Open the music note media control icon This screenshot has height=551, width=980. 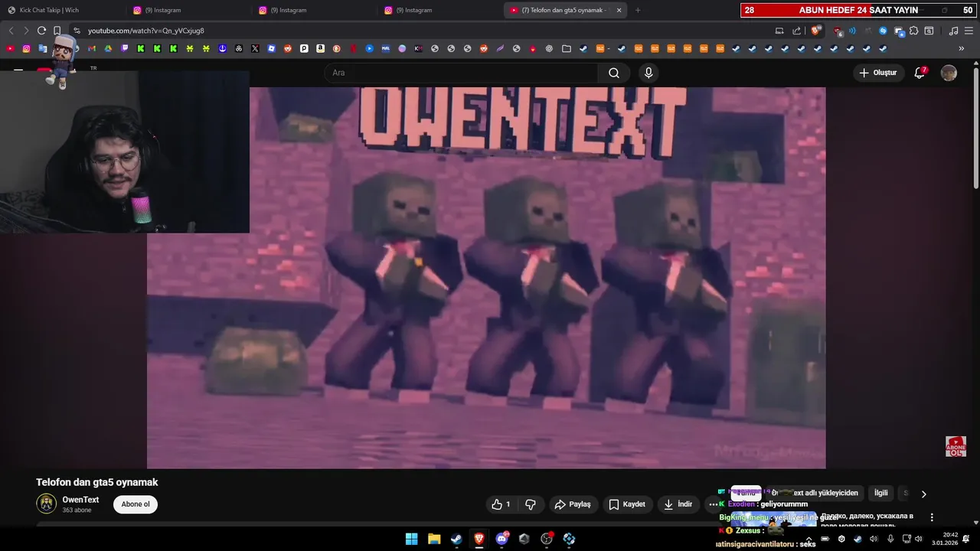(953, 31)
